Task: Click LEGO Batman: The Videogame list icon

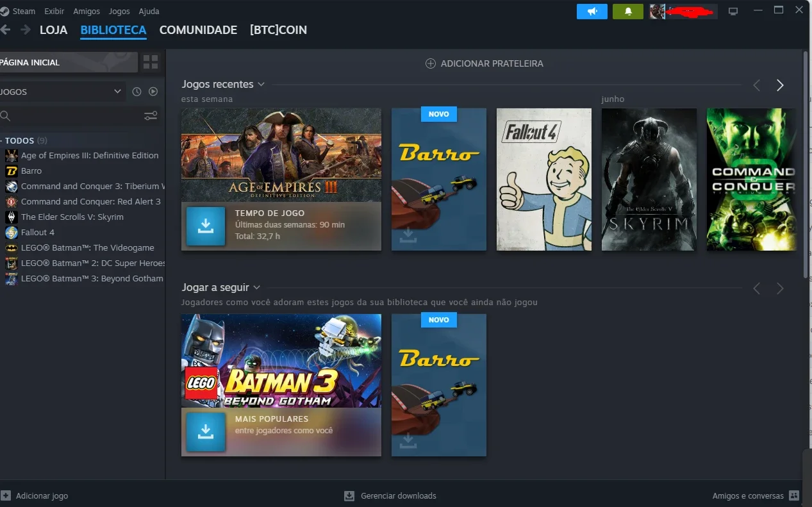Action: (x=11, y=247)
